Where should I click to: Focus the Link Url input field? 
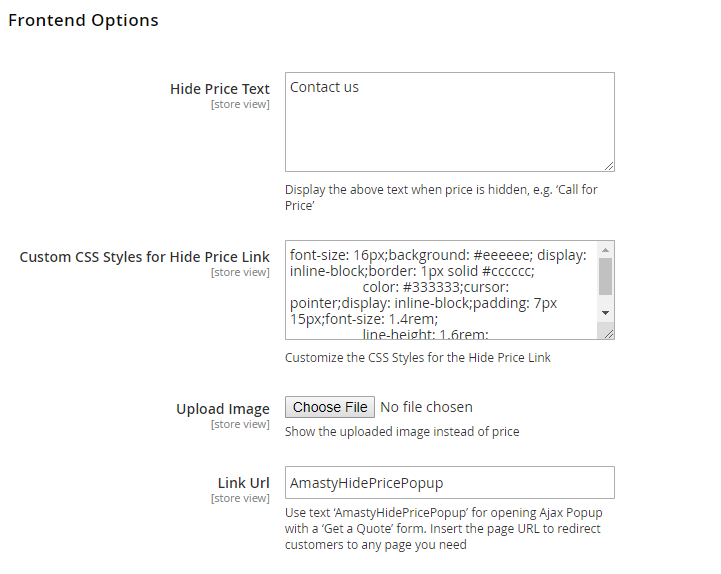[x=449, y=483]
